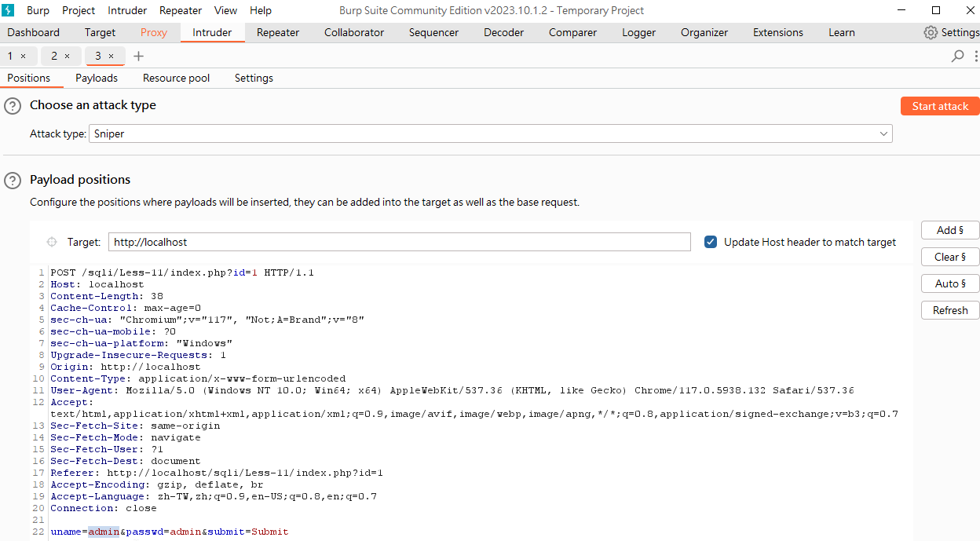Open help for Payload positions
This screenshot has width=980, height=541.
(13, 181)
